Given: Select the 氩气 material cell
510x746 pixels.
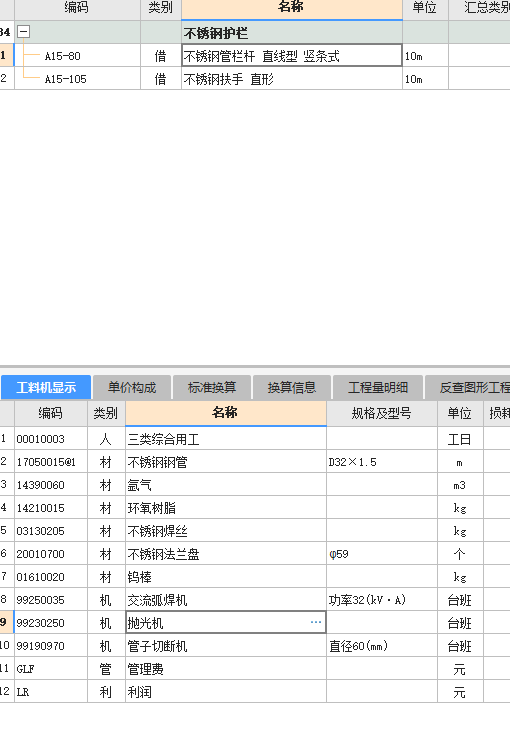Looking at the screenshot, I should tap(226, 484).
